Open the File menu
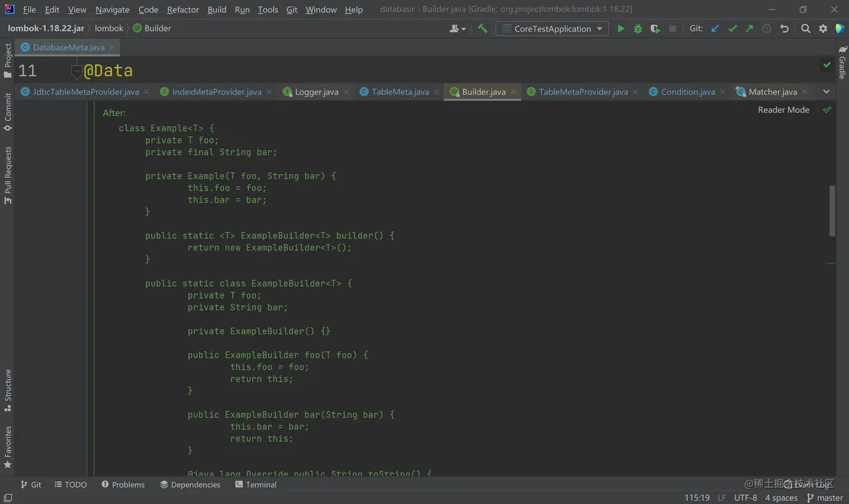Image resolution: width=849 pixels, height=504 pixels. tap(29, 10)
